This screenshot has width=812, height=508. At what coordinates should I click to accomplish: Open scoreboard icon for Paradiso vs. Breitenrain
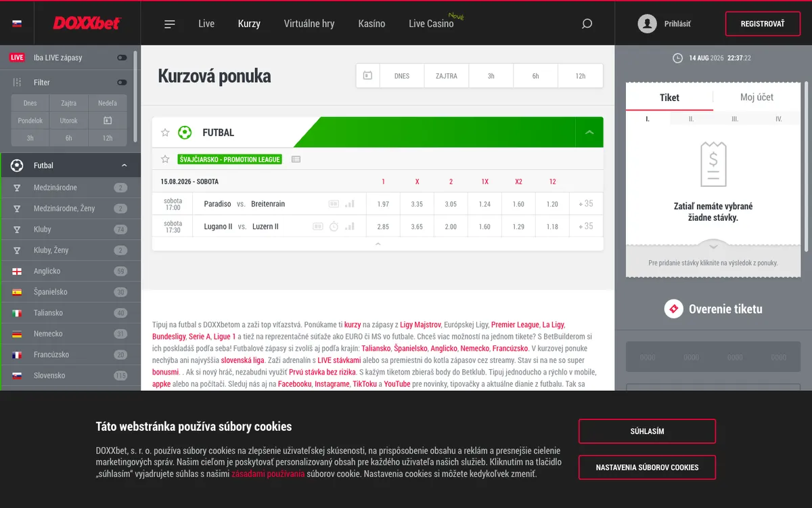(x=334, y=204)
